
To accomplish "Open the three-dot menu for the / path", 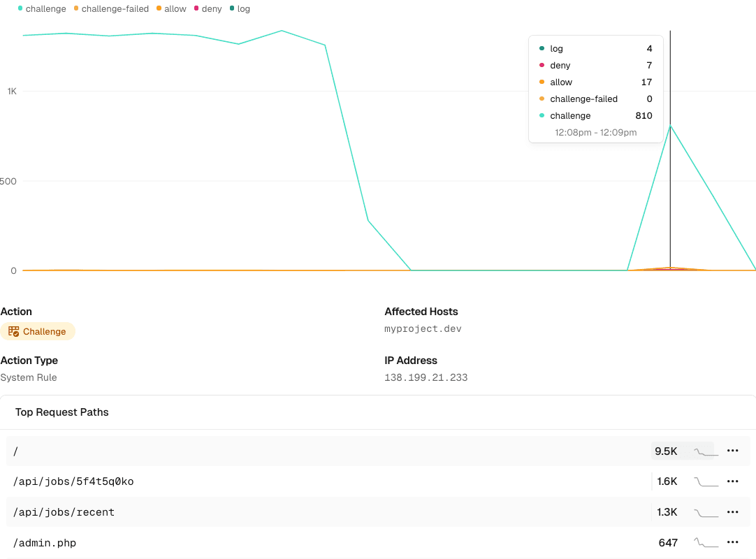I will 732,451.
